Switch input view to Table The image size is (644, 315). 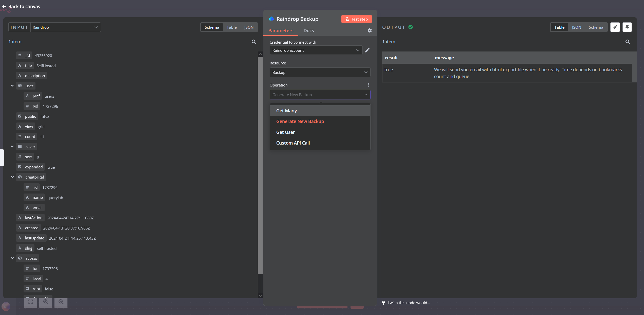click(232, 27)
